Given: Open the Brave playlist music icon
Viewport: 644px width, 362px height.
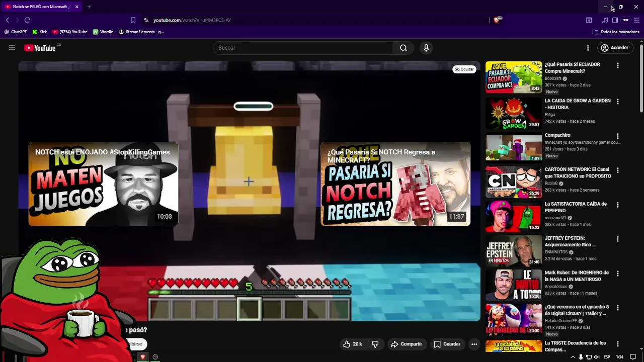Looking at the screenshot, I should click(605, 20).
